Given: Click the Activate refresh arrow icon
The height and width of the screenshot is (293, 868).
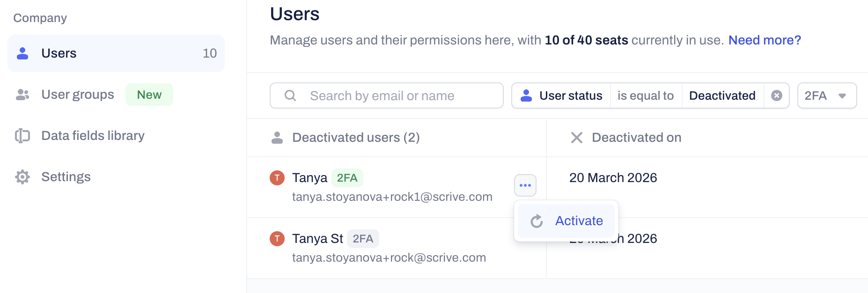Looking at the screenshot, I should [537, 221].
